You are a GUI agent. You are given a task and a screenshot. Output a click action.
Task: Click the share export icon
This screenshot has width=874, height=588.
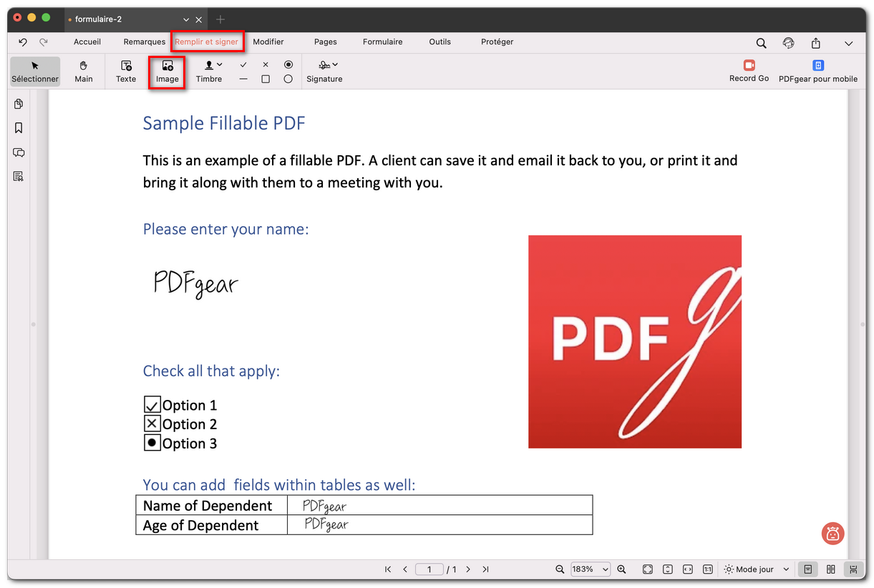(816, 43)
